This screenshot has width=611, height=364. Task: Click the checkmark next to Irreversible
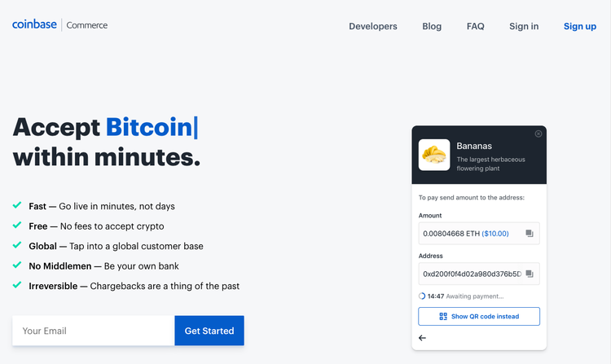click(x=17, y=285)
